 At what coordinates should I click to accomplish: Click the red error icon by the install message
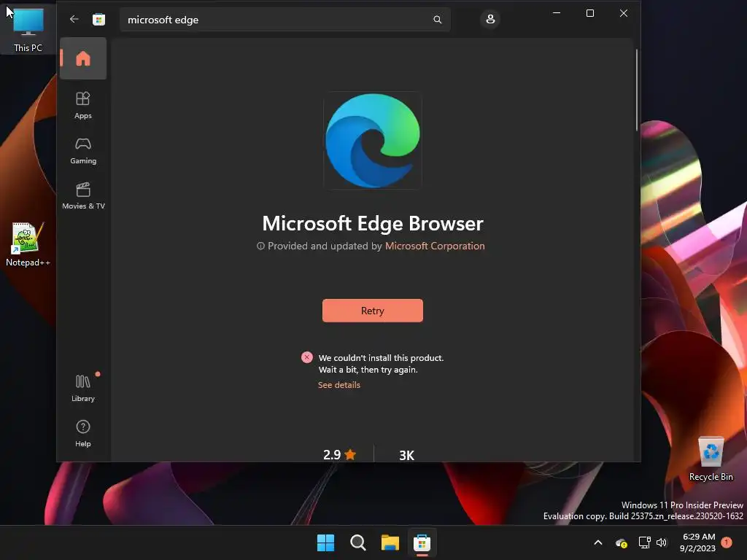click(307, 357)
